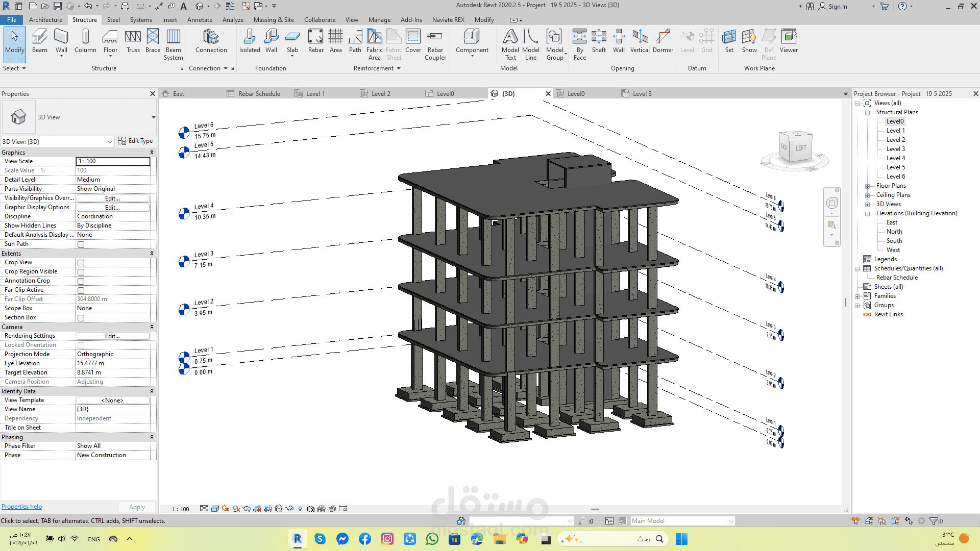This screenshot has width=980, height=551.
Task: Open the Steel ribbon tab
Action: tap(113, 20)
